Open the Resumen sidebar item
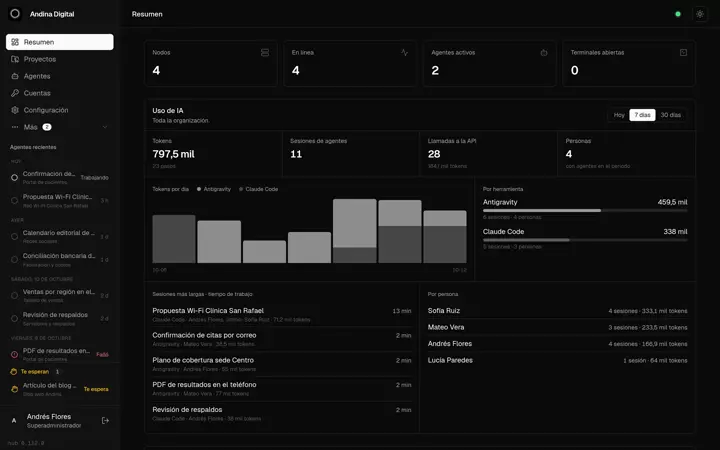720x450 pixels. pyautogui.click(x=60, y=42)
